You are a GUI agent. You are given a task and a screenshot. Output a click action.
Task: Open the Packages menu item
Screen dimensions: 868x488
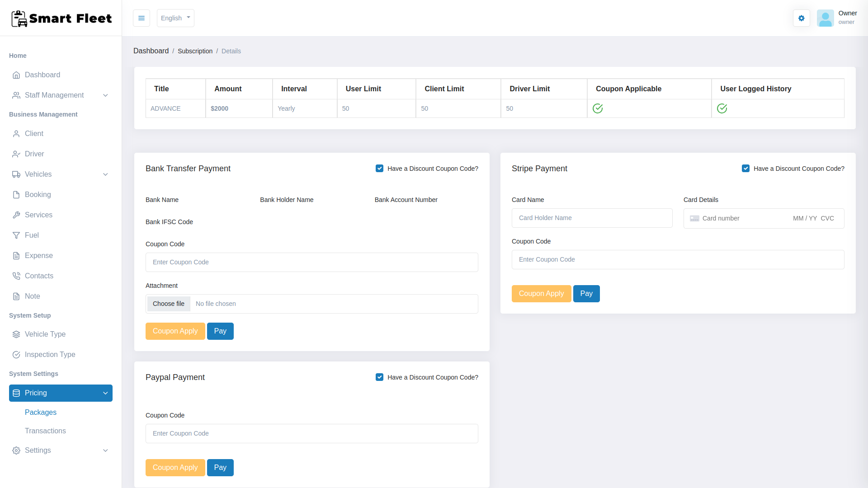click(41, 412)
